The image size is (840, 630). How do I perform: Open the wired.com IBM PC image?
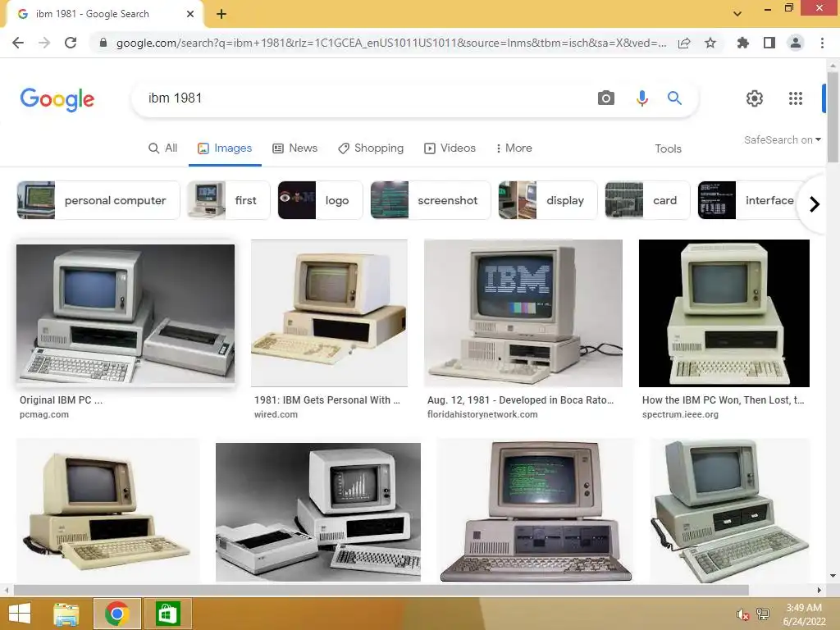click(329, 313)
